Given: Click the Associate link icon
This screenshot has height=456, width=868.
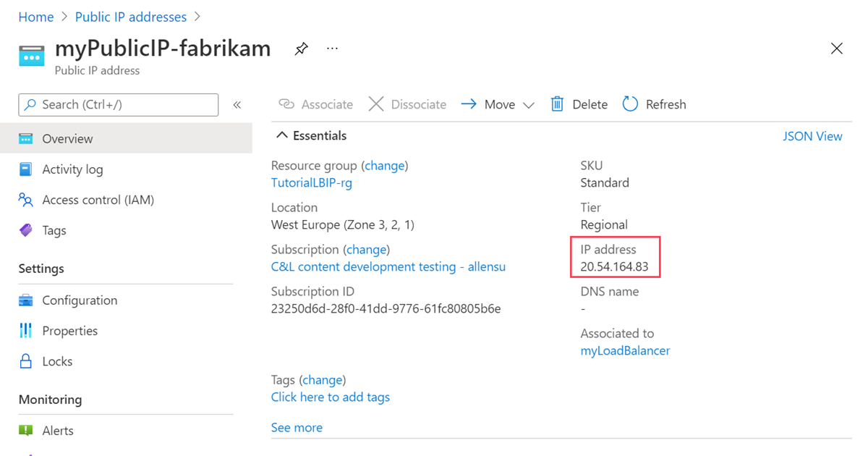Looking at the screenshot, I should pyautogui.click(x=286, y=104).
